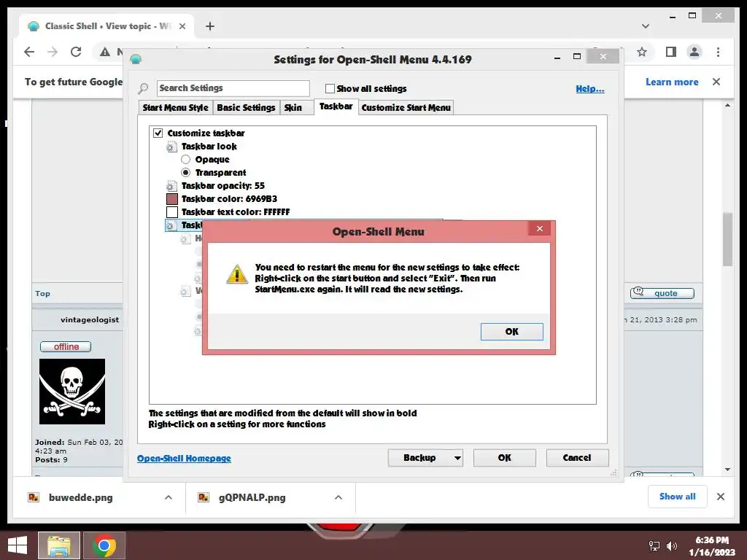This screenshot has width=747, height=560.
Task: Click Show all downloads
Action: tap(678, 497)
